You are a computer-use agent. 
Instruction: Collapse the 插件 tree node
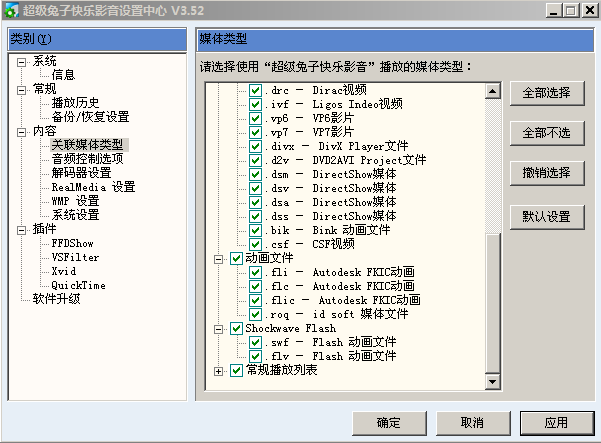click(21, 230)
